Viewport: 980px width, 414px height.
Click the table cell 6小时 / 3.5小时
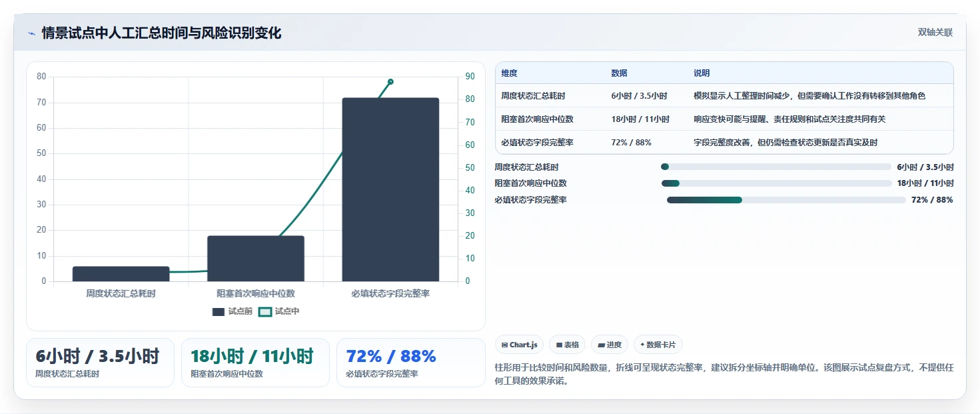(x=639, y=96)
